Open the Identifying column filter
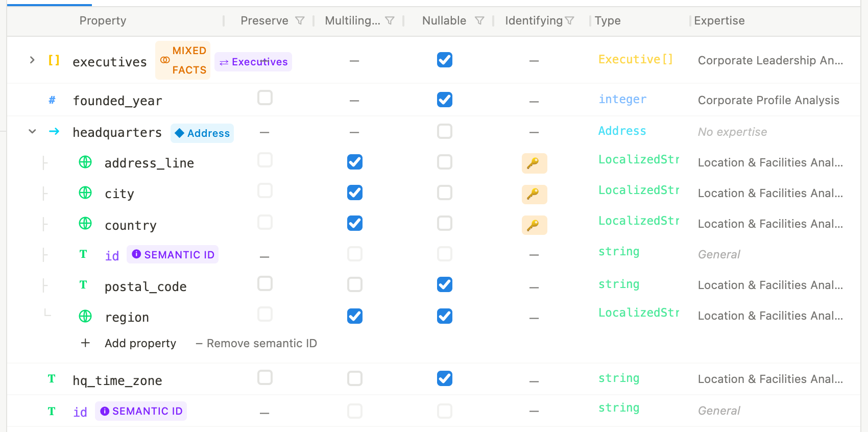 570,20
